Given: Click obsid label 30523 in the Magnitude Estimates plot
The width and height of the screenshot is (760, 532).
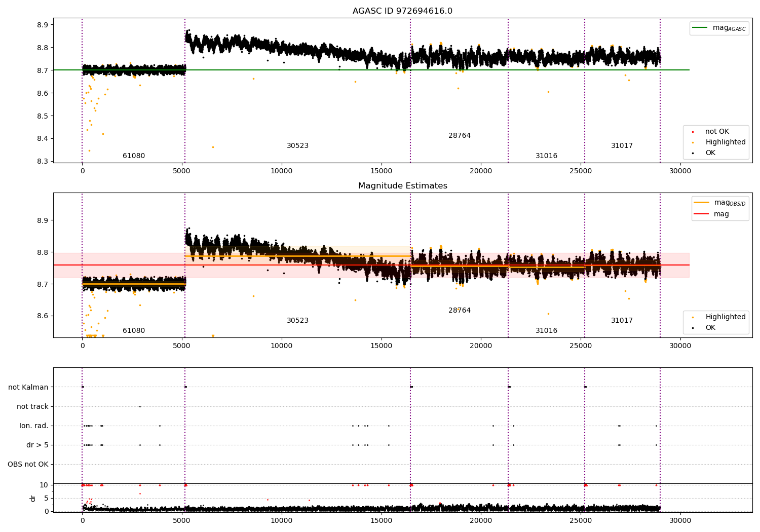Looking at the screenshot, I should (297, 321).
